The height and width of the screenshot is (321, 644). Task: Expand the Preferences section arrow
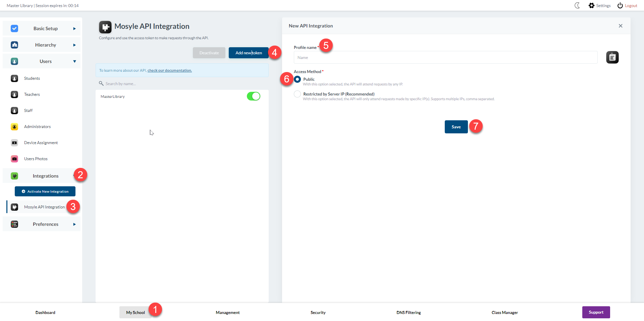pyautogui.click(x=74, y=224)
